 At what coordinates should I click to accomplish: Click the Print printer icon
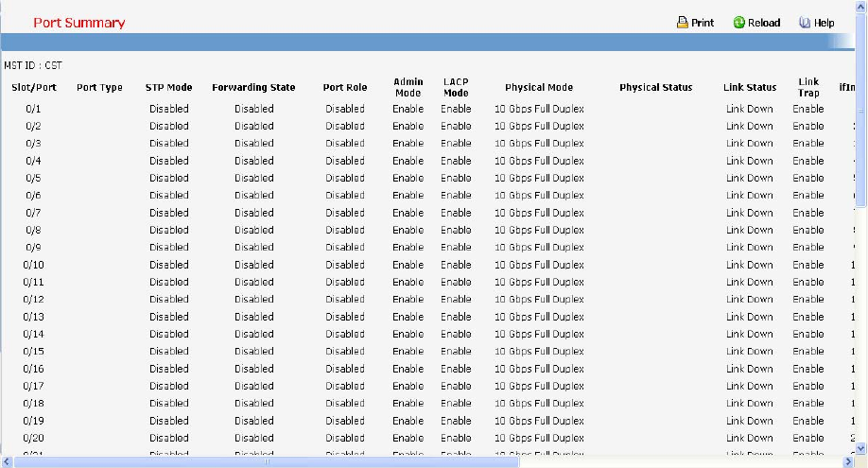pos(682,23)
